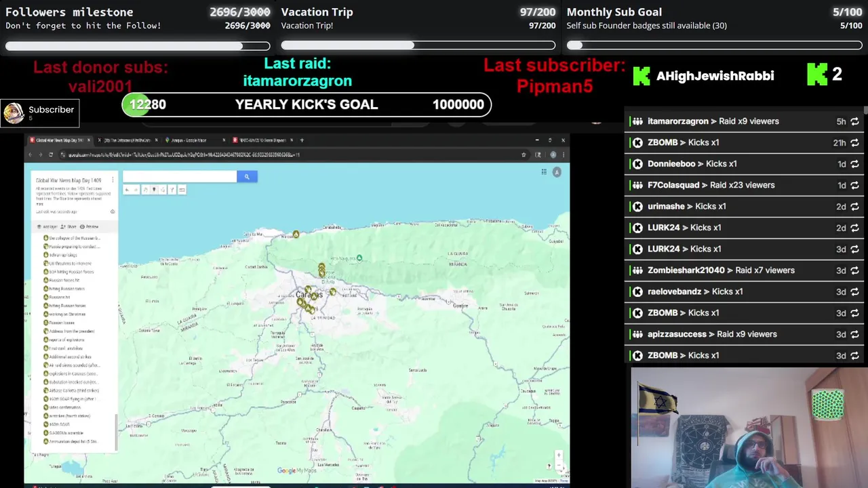Image resolution: width=868 pixels, height=488 pixels.
Task: Click the activity feed scrollbar at right edge
Action: pos(866,110)
